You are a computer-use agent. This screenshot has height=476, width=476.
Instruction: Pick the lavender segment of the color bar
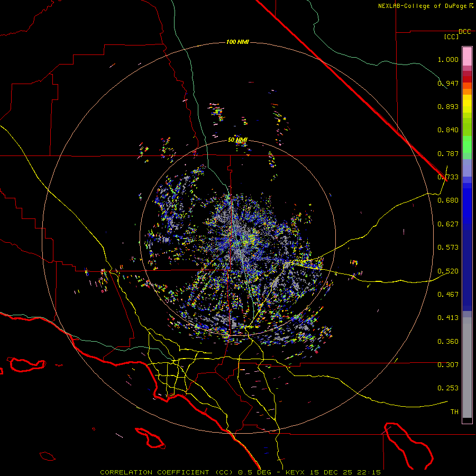point(467,168)
